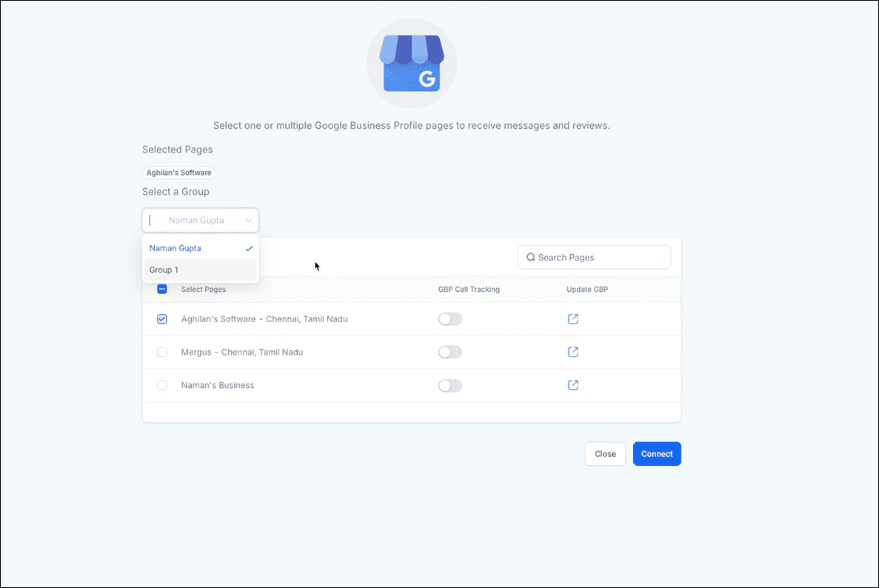Open Update GBP link for Naman's Business

coord(572,385)
